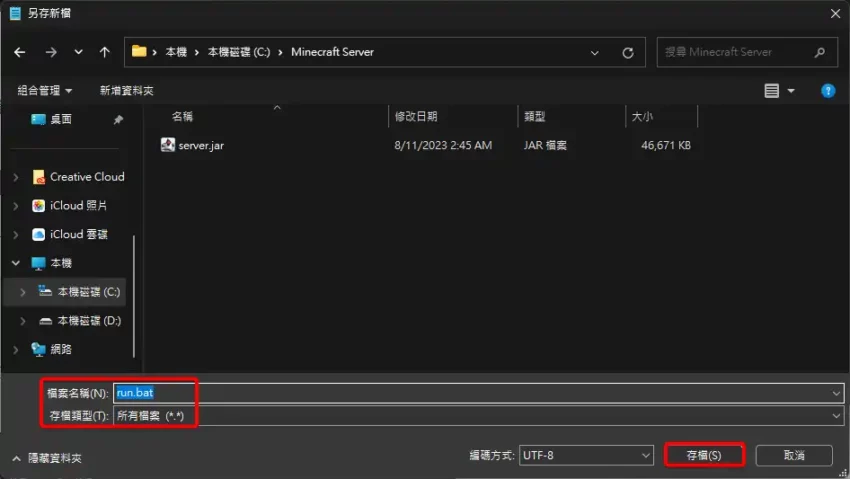Open the UTF-8 encoding dropdown
Screen dimensions: 850x479
pyautogui.click(x=586, y=455)
